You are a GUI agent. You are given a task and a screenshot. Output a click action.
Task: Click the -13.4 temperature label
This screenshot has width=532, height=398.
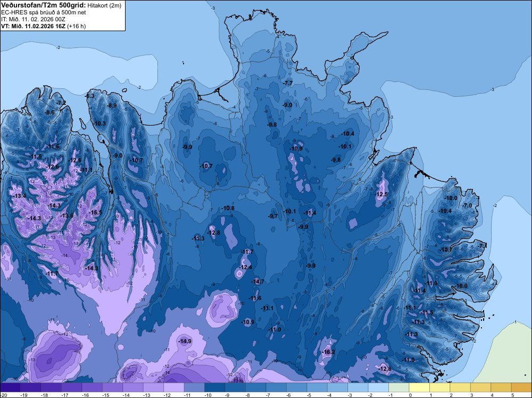(19, 196)
